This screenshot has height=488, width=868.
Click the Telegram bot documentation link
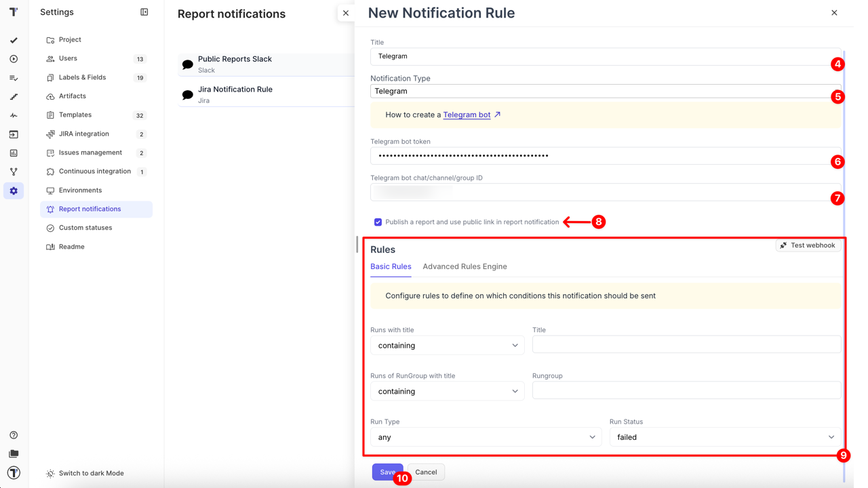(x=467, y=115)
